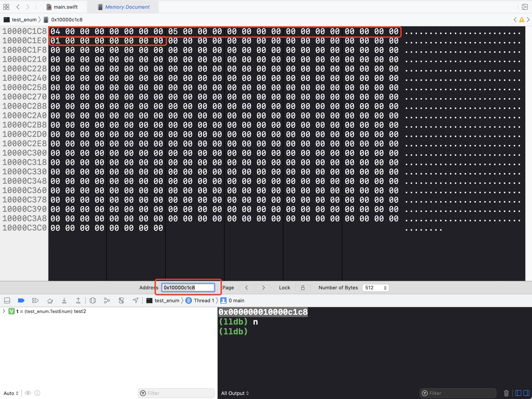Image resolution: width=532 pixels, height=399 pixels.
Task: Select the 0 main stack frame
Action: point(232,300)
